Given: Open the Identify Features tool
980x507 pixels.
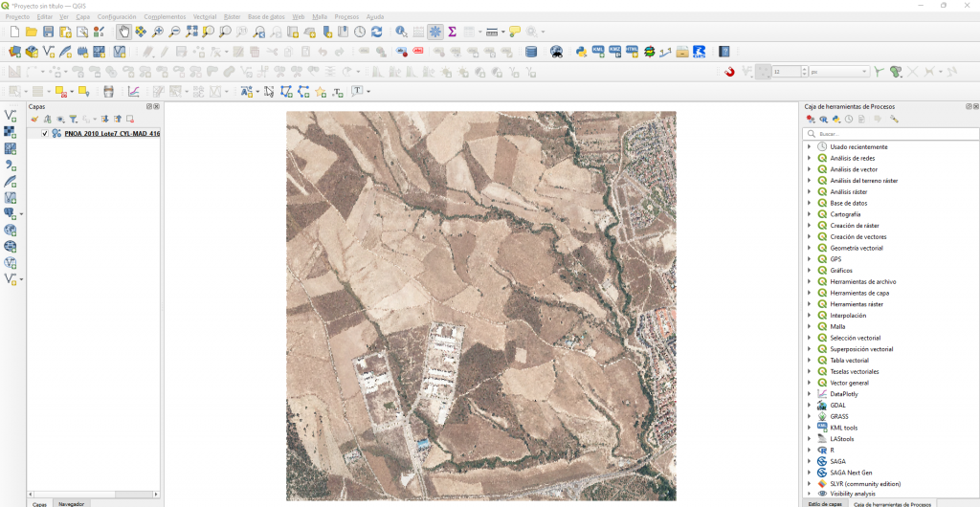Looking at the screenshot, I should click(401, 32).
